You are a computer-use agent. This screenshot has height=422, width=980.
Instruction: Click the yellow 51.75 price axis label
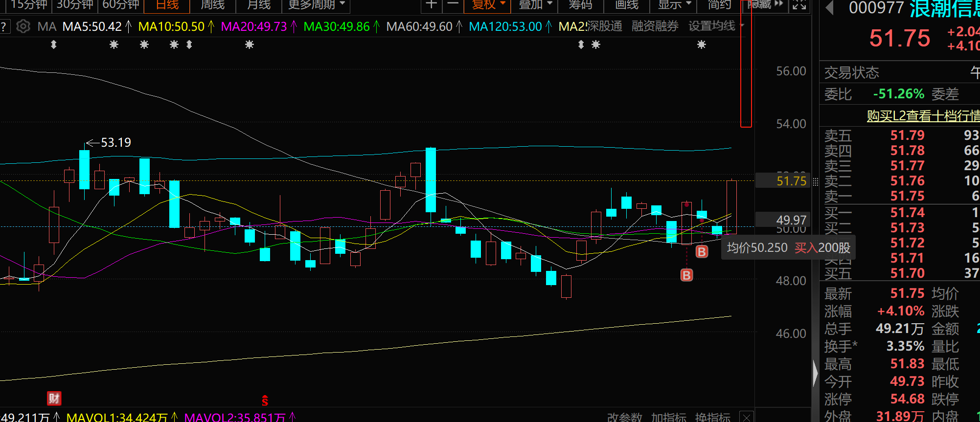tap(784, 181)
